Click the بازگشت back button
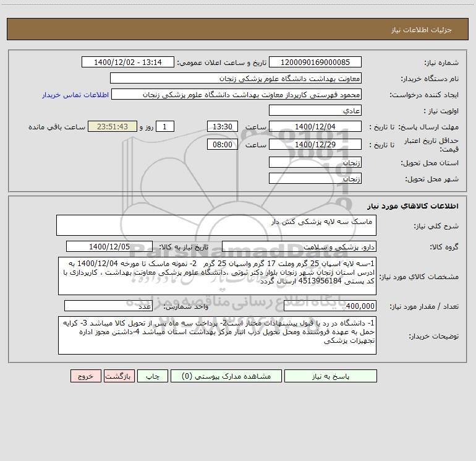Image resolution: width=476 pixels, height=461 pixels. pos(119,376)
